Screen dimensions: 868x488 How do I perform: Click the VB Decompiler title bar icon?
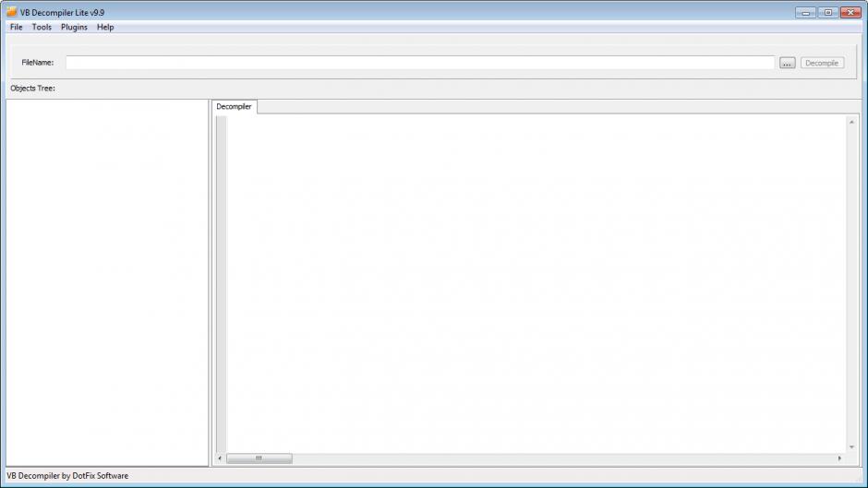point(12,12)
